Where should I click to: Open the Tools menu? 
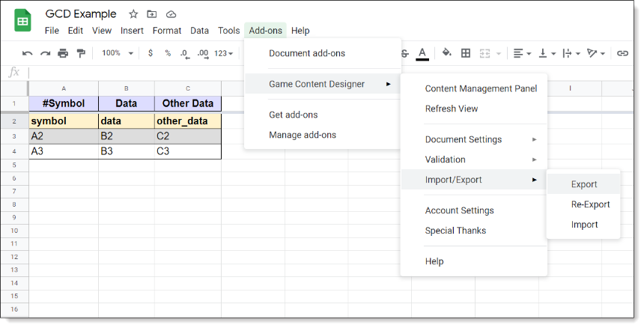click(x=228, y=31)
